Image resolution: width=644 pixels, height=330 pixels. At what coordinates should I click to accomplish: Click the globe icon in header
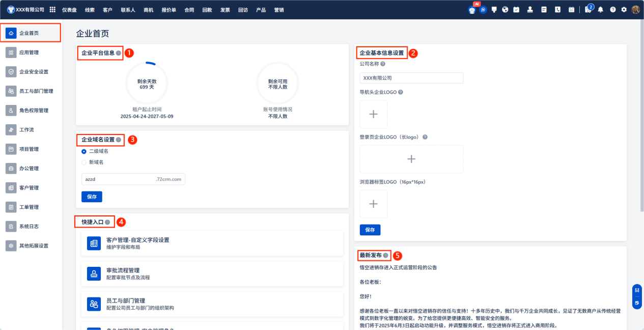pos(505,10)
